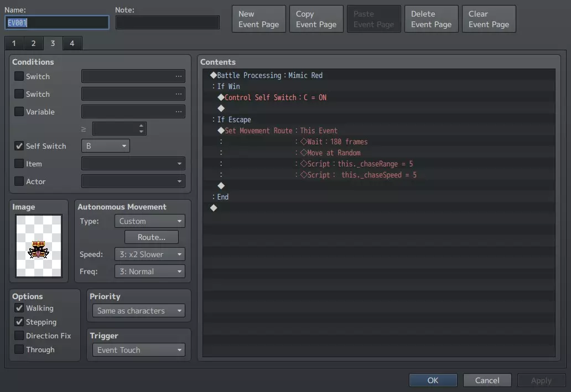The width and height of the screenshot is (571, 392).
Task: Enable the Direction Fix option
Action: (19, 336)
